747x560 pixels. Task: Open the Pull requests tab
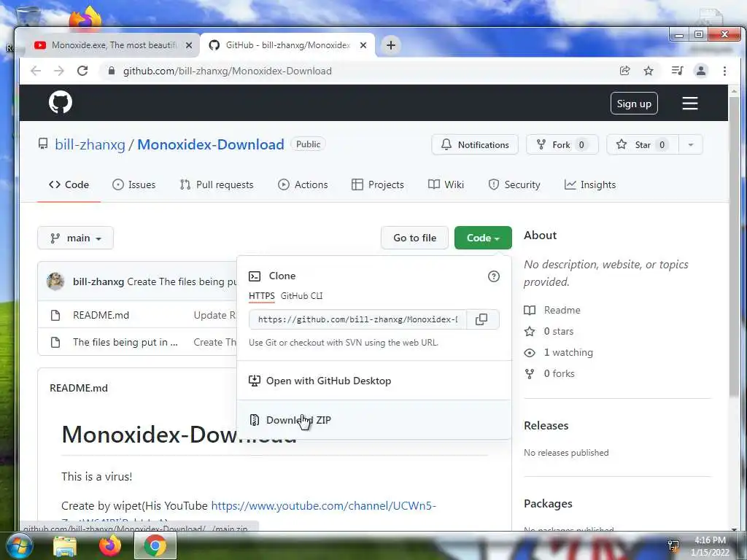(217, 184)
